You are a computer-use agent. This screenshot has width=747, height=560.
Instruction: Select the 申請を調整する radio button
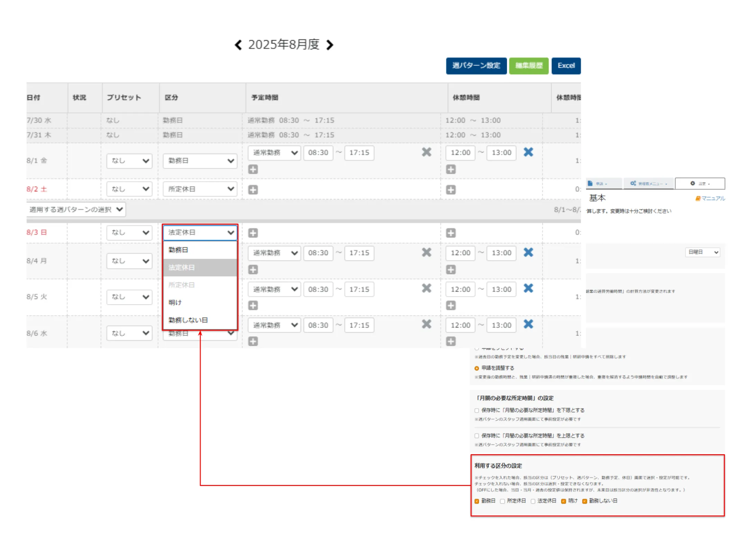point(477,368)
